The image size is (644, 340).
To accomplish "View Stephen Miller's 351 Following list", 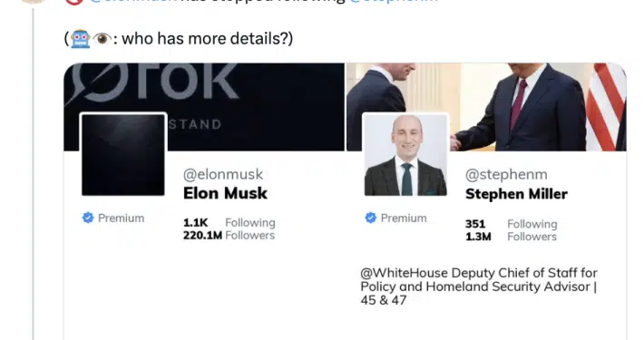I will coord(512,224).
